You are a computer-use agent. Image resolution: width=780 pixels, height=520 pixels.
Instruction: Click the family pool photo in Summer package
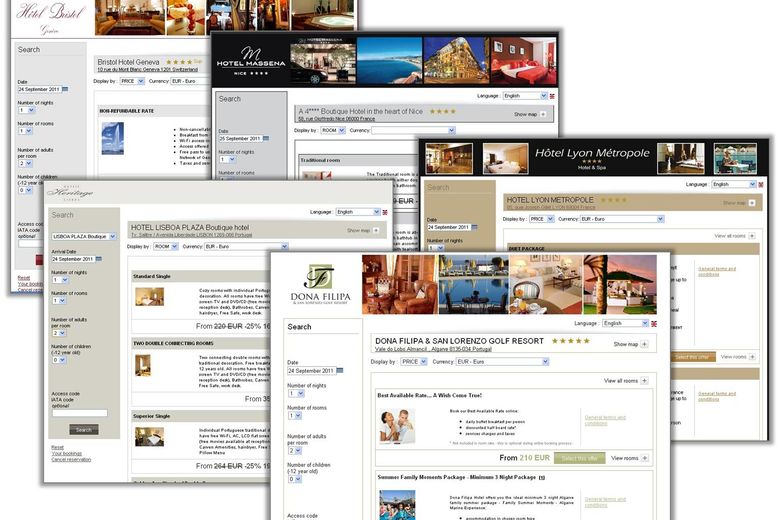point(397,505)
